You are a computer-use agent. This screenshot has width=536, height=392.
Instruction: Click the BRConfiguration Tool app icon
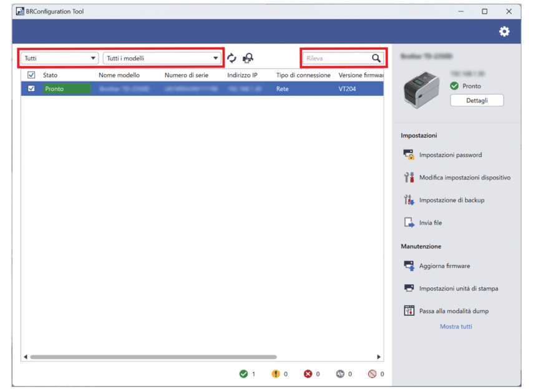[20, 11]
